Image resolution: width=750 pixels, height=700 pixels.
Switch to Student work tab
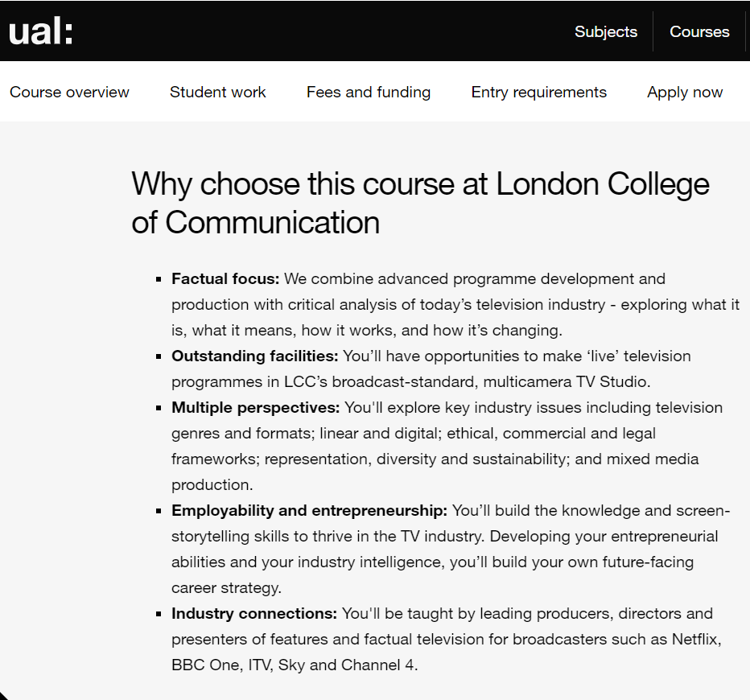click(217, 92)
